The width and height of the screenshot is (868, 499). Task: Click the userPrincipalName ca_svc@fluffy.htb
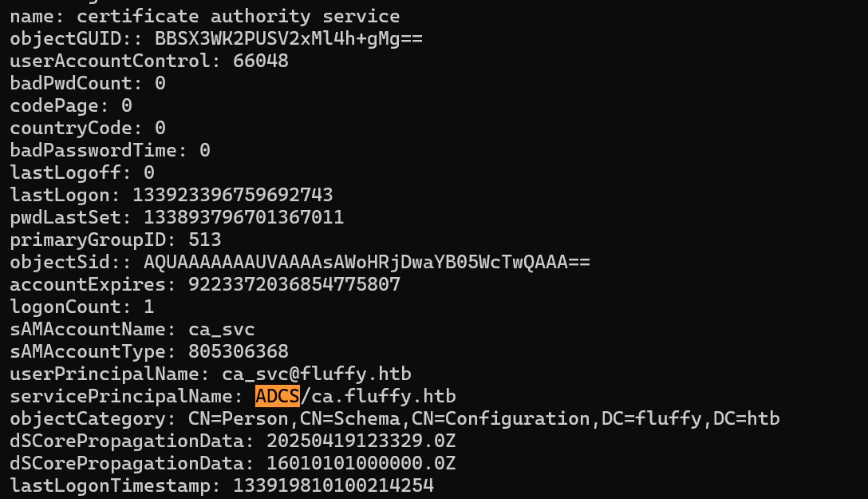click(x=317, y=374)
